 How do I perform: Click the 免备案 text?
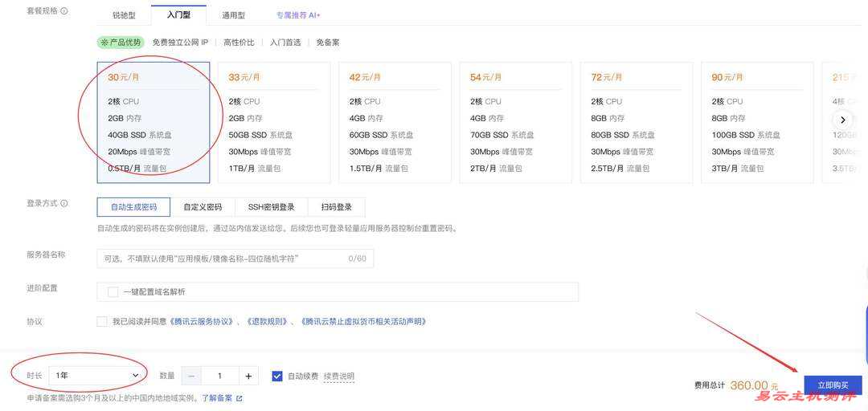pyautogui.click(x=328, y=42)
